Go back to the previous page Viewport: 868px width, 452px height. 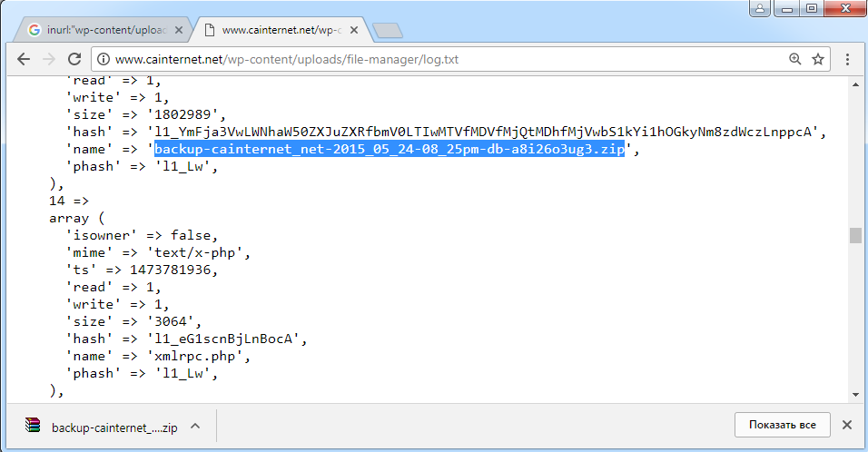click(24, 59)
